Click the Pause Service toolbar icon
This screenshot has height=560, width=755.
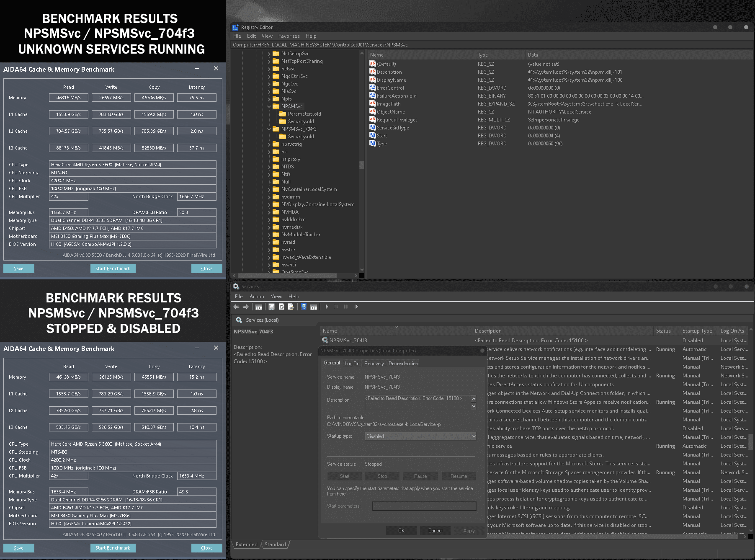point(346,307)
